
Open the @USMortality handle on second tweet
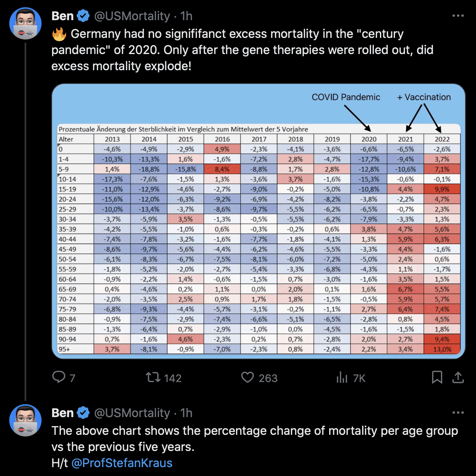pos(132,413)
